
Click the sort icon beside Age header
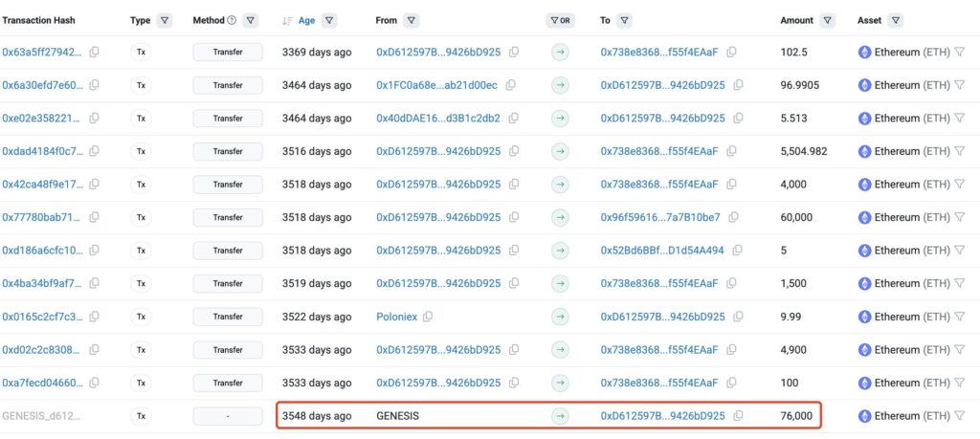click(x=287, y=21)
